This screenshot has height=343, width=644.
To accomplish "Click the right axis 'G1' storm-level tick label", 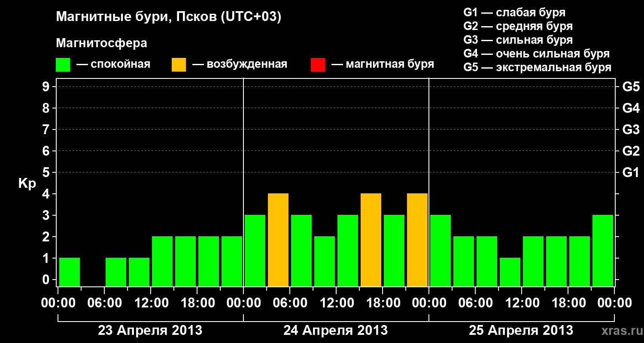I will click(631, 173).
